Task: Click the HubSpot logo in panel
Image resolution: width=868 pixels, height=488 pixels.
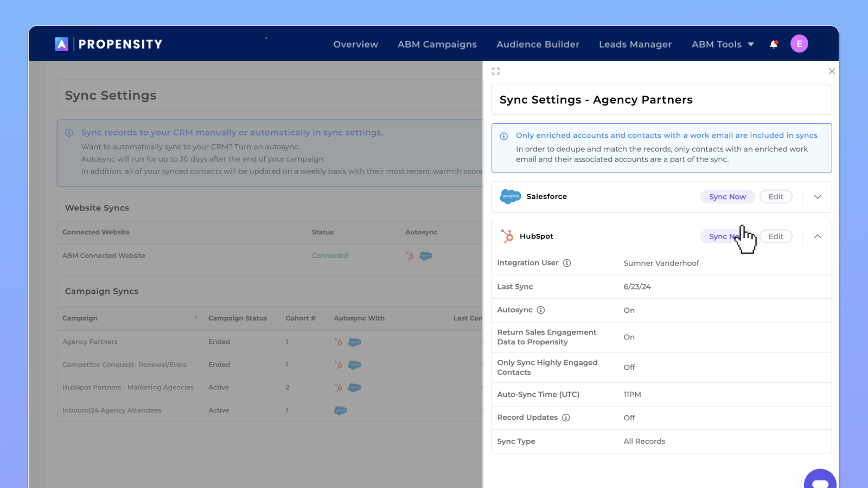Action: (x=507, y=236)
